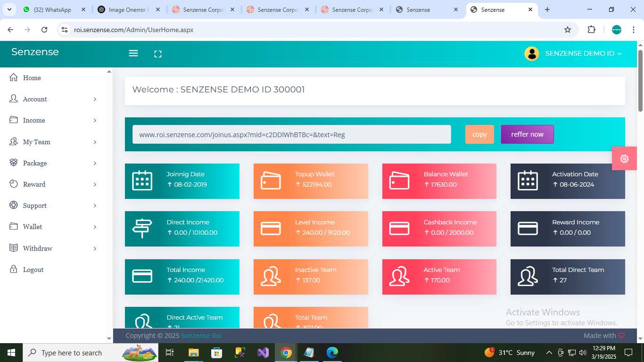Viewport: 644px width, 362px height.
Task: Click the Support globe icon in sidebar
Action: 14,205
